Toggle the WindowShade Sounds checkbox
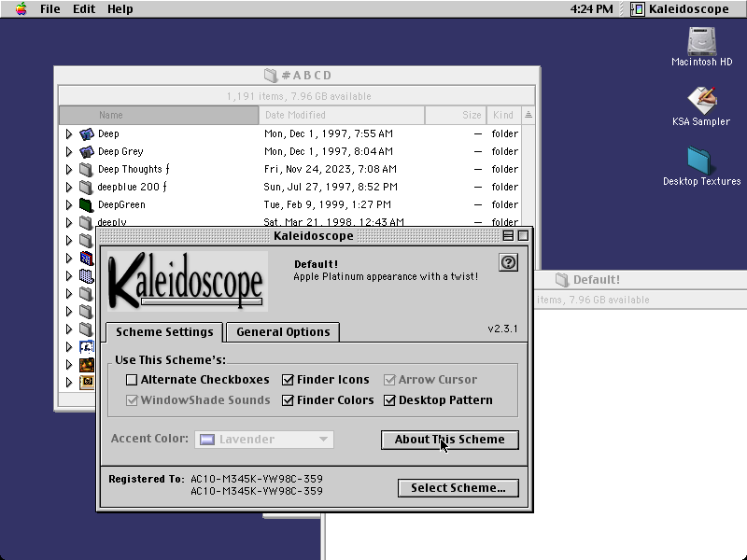The image size is (747, 560). [x=132, y=400]
